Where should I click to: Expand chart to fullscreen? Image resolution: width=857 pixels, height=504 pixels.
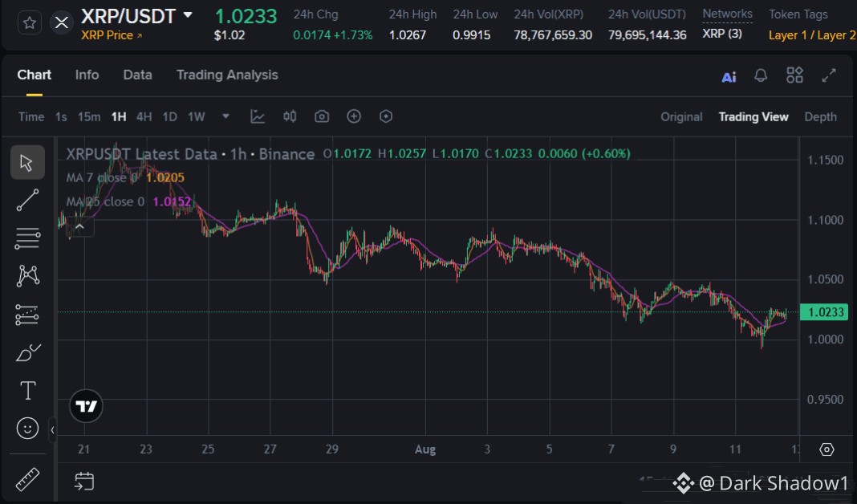click(x=829, y=75)
